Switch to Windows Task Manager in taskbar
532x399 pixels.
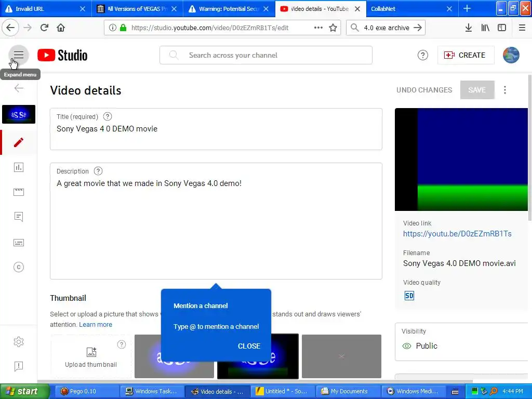[x=152, y=391]
